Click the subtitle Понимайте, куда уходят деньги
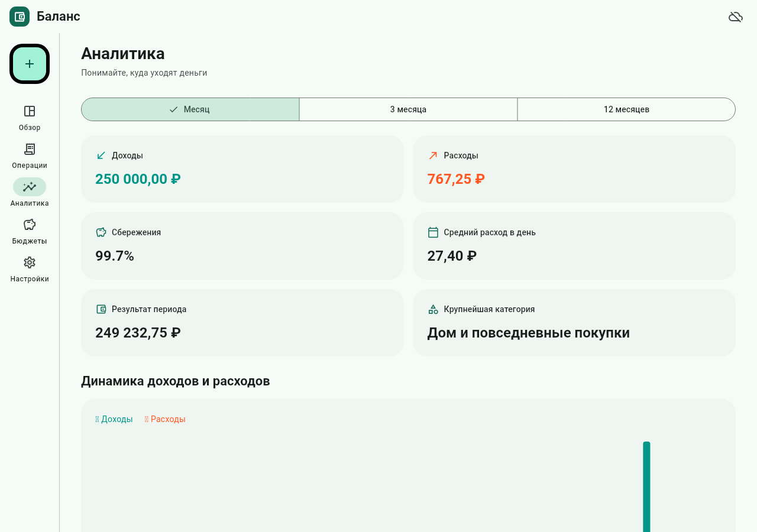This screenshot has width=757, height=532. click(144, 73)
